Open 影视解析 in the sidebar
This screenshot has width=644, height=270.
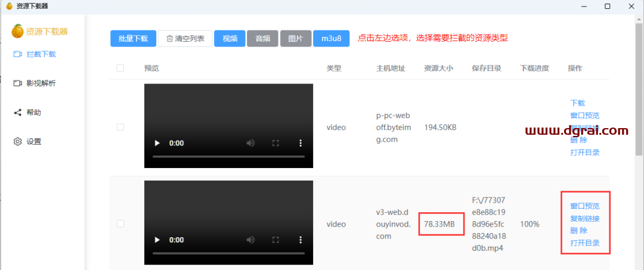pos(41,83)
